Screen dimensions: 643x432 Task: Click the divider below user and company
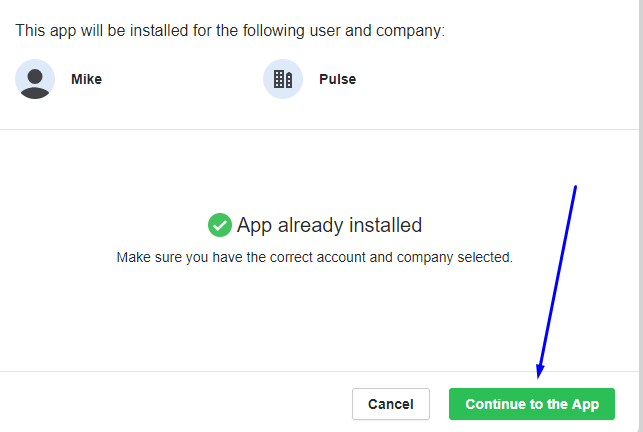click(319, 130)
